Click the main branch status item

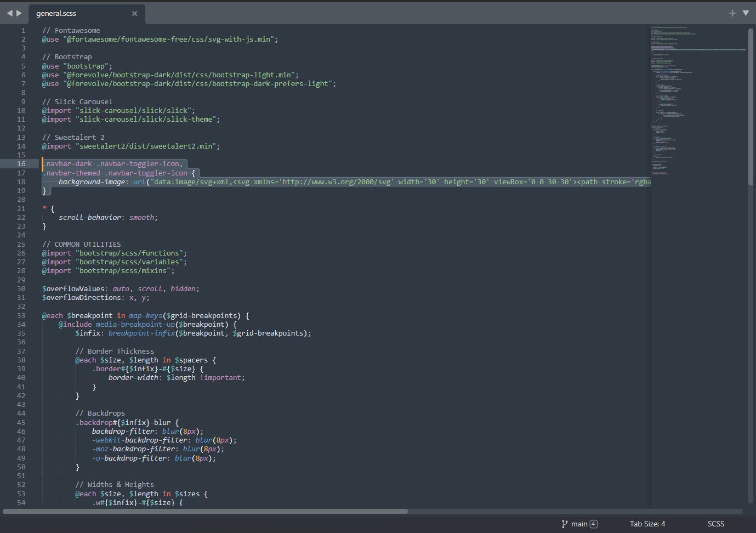click(578, 524)
